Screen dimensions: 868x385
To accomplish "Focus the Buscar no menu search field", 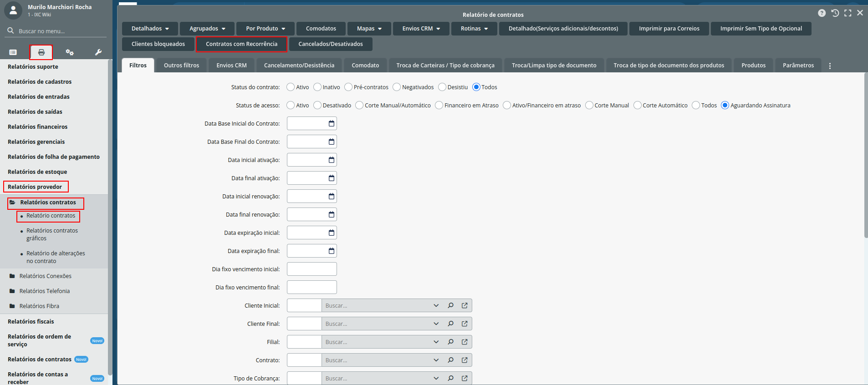I will (x=56, y=31).
